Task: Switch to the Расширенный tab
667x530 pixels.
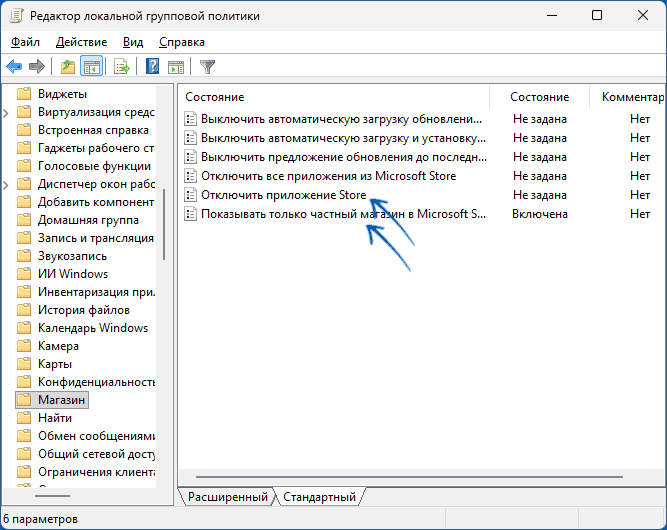Action: [x=228, y=497]
